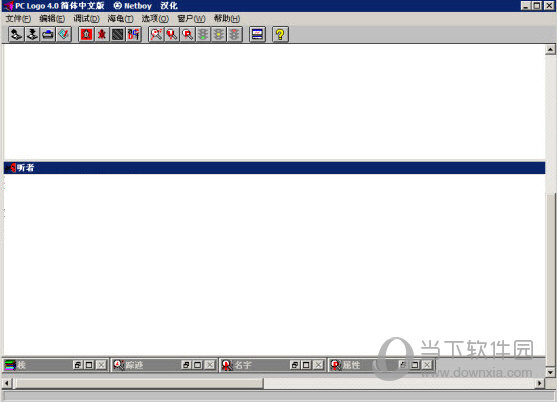The height and width of the screenshot is (402, 557).
Task: Open the editor pencil icon
Action: [64, 34]
